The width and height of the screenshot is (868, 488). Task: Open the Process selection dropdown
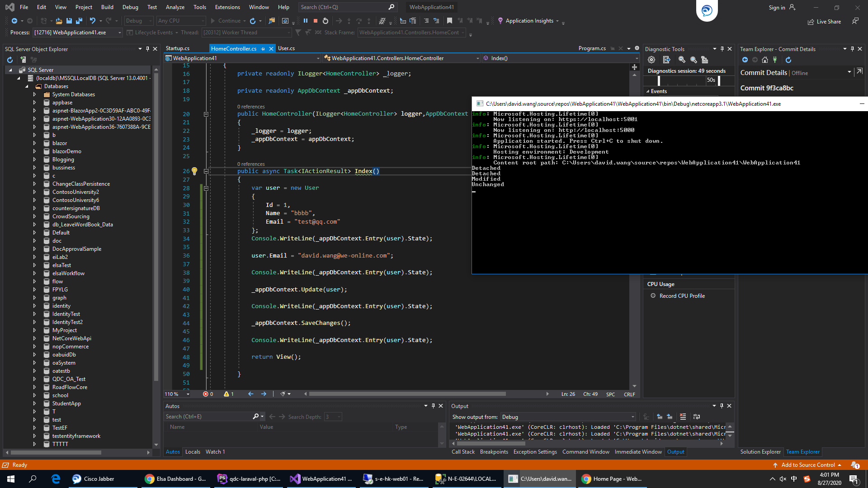pyautogui.click(x=120, y=33)
